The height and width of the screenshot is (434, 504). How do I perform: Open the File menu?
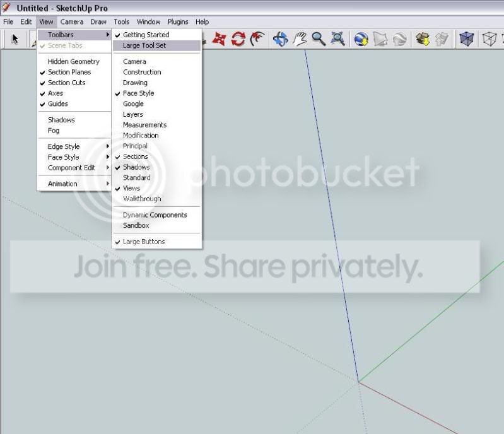(8, 22)
